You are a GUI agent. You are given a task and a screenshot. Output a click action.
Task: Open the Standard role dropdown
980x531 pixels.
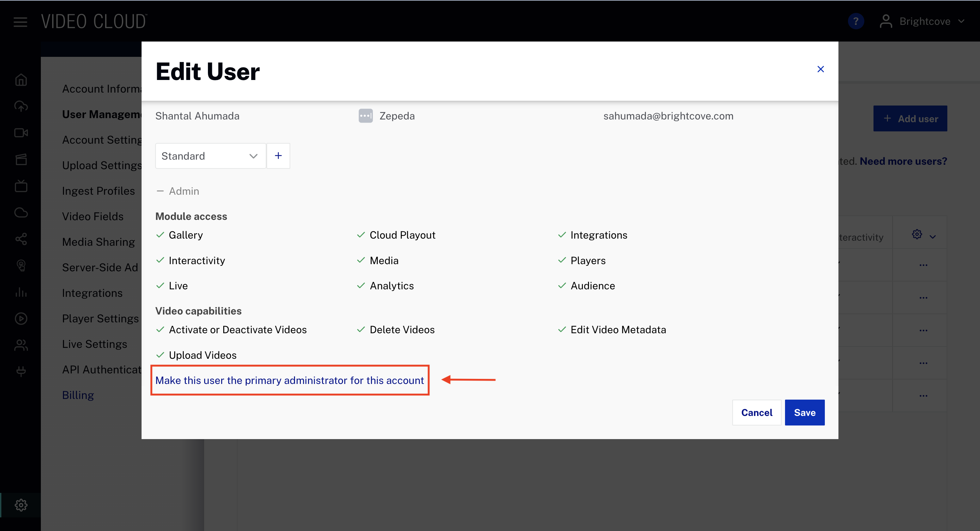pyautogui.click(x=210, y=156)
